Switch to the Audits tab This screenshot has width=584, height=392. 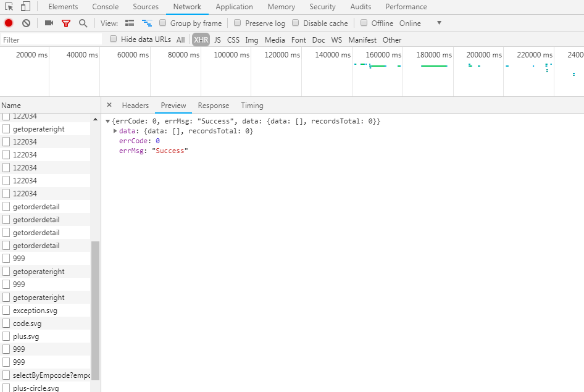(361, 7)
